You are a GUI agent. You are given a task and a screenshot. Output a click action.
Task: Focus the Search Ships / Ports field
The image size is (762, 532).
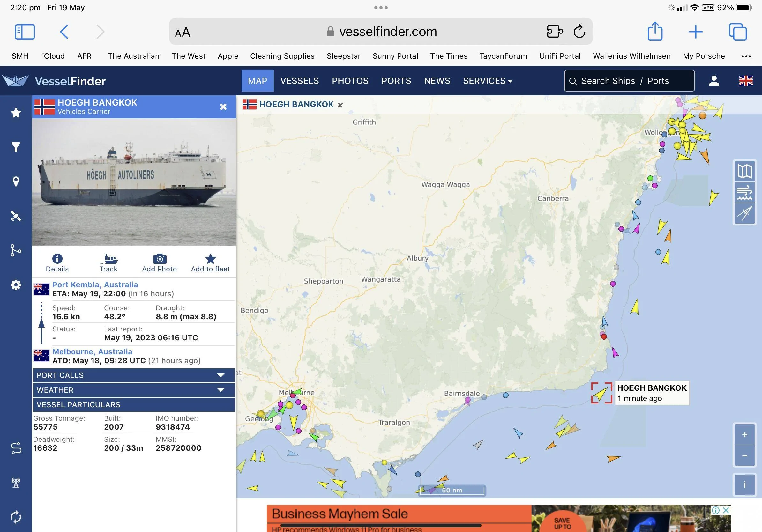tap(629, 81)
